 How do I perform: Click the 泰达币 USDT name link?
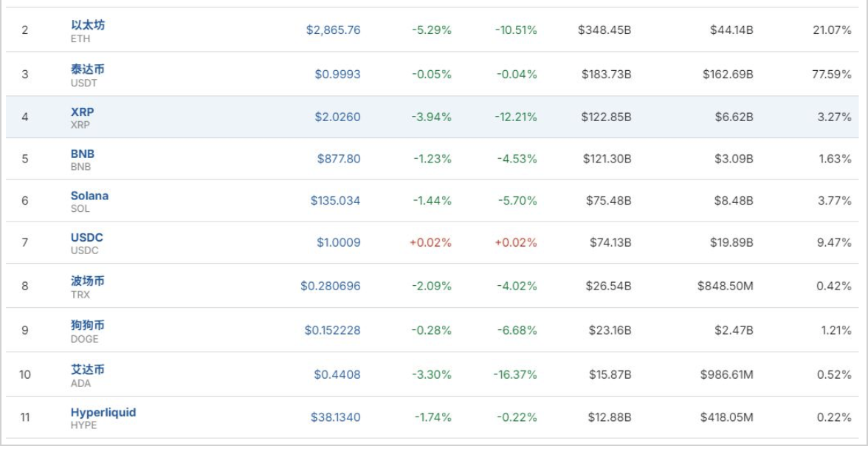coord(88,69)
